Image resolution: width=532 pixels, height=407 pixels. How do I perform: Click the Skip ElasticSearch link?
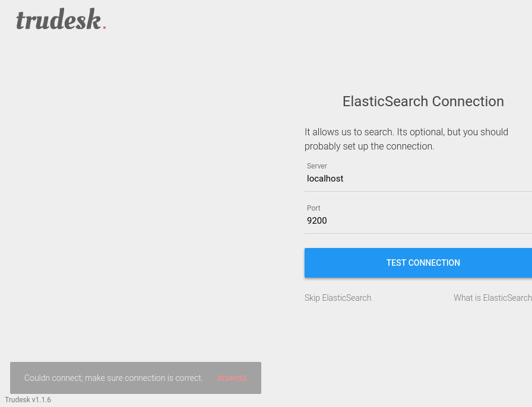pos(338,298)
